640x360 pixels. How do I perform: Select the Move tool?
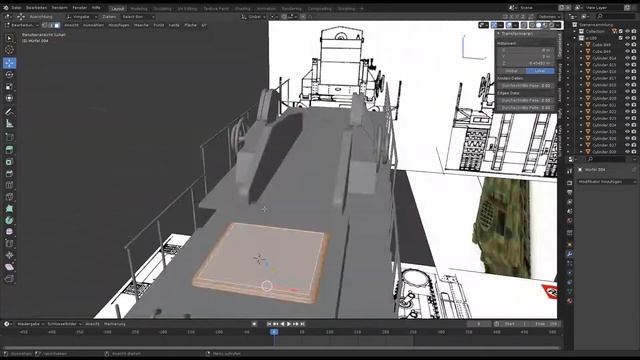click(x=9, y=63)
